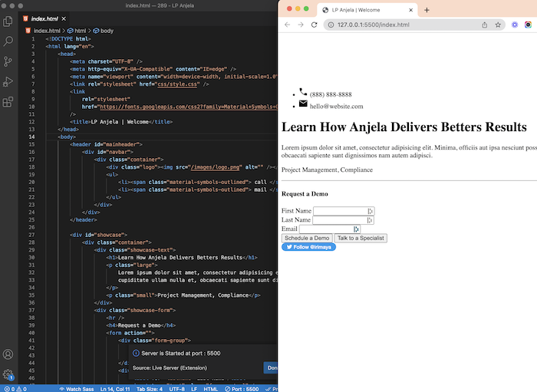Click Schedule a Demo button
This screenshot has height=392, width=537.
click(x=307, y=238)
